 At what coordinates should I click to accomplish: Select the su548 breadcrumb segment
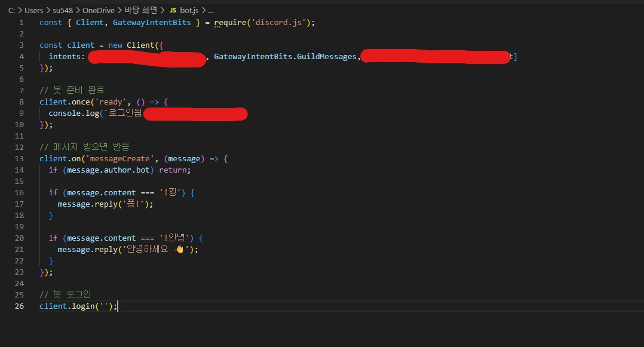click(x=62, y=10)
